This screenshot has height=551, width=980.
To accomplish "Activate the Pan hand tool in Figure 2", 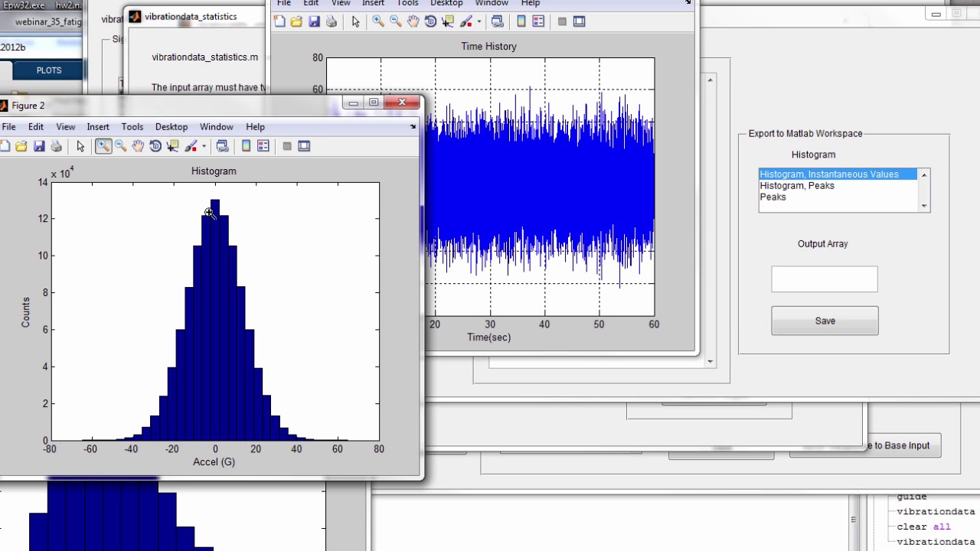I will 138,146.
